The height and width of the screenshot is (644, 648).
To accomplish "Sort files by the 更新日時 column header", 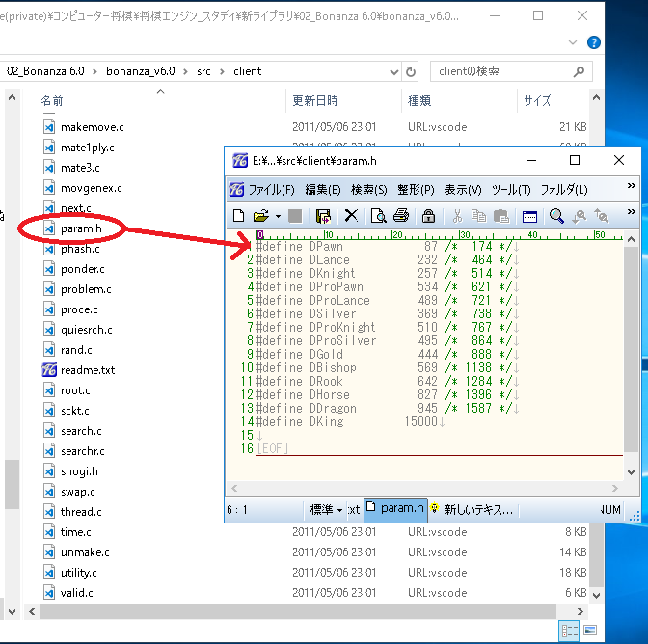I will tap(315, 100).
